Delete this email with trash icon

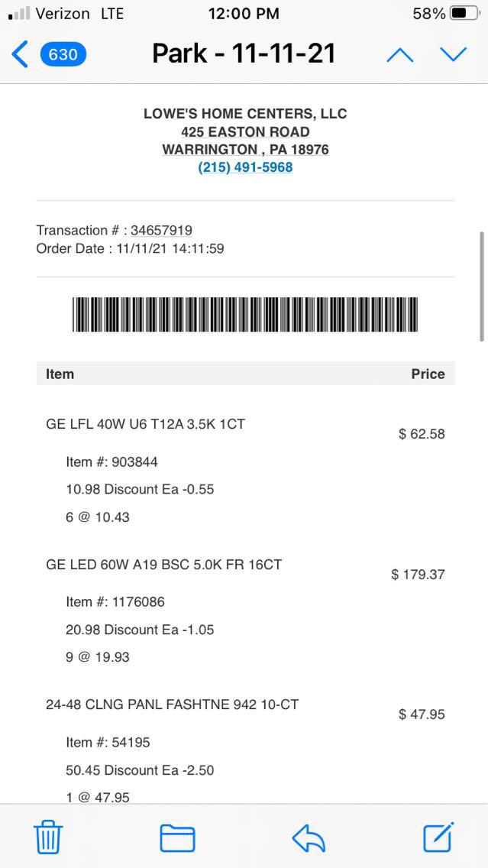(x=48, y=837)
